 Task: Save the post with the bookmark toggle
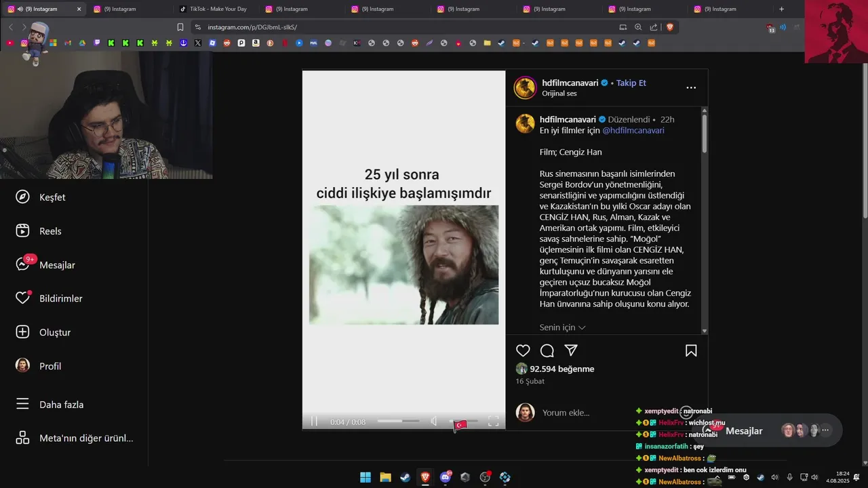click(x=691, y=350)
